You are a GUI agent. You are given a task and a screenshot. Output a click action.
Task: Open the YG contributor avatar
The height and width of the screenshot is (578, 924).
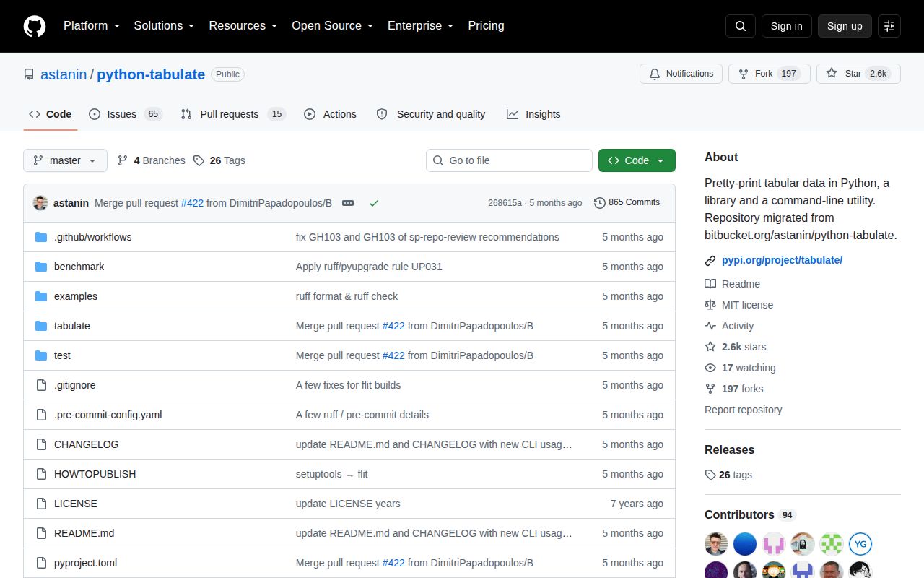[860, 544]
